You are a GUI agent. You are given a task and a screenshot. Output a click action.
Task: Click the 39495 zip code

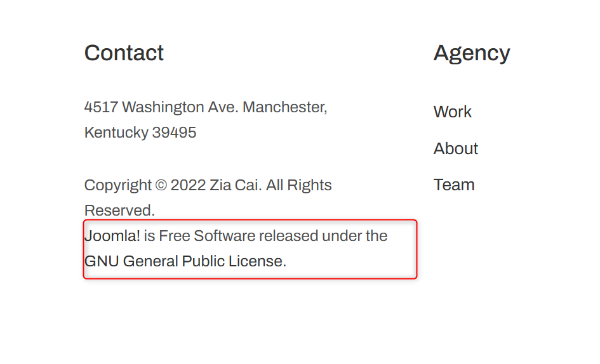coord(174,133)
